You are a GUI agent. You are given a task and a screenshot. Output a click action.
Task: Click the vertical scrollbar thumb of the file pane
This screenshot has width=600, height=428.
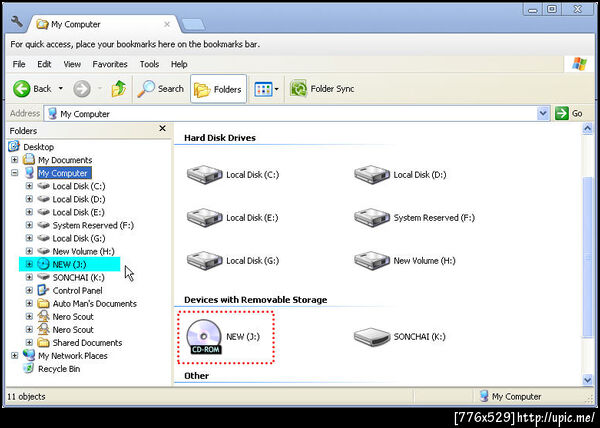coord(587,257)
